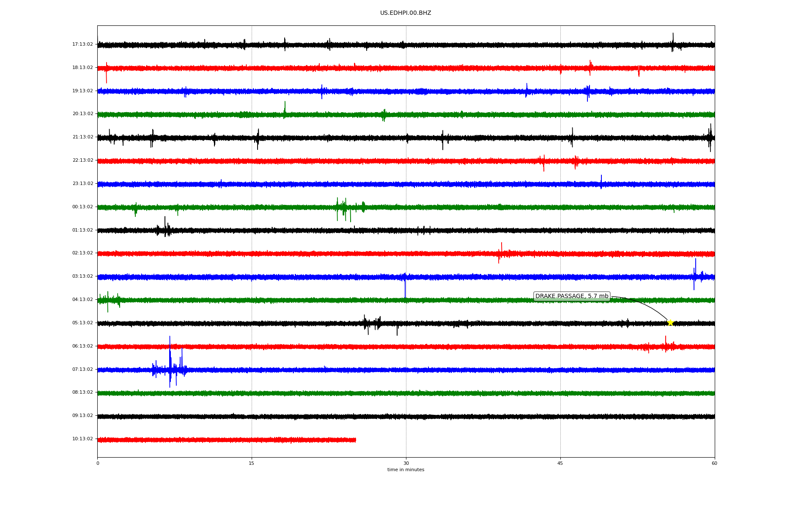This screenshot has height=508, width=812.
Task: Click the 20:13:02 time label
Action: (82, 114)
